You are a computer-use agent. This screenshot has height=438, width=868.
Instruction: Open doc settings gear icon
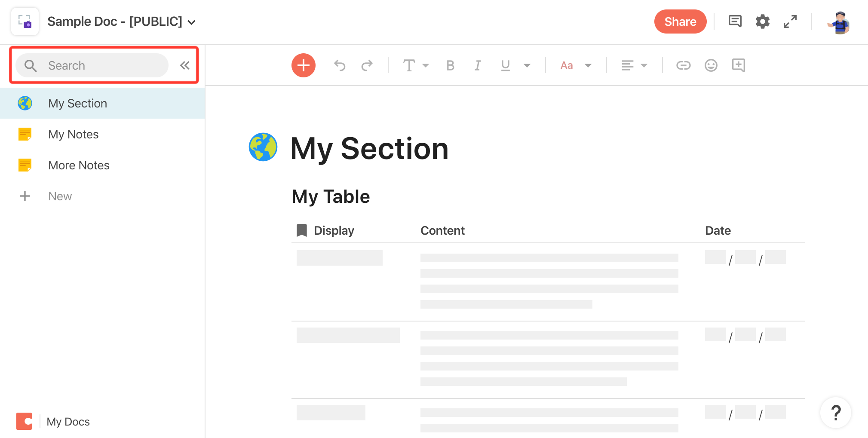point(763,21)
